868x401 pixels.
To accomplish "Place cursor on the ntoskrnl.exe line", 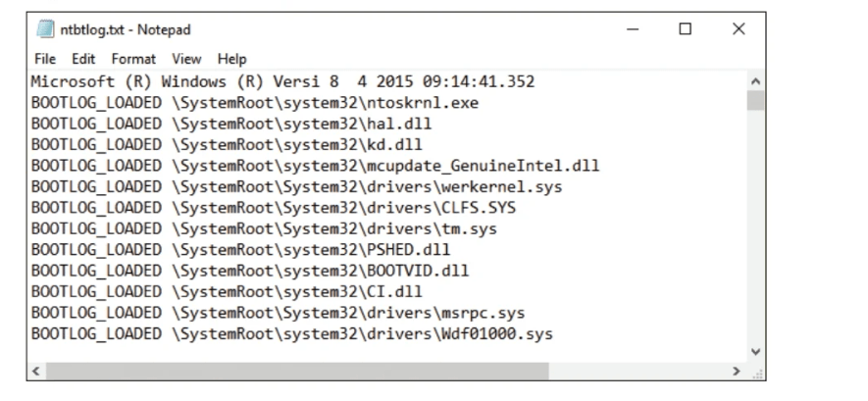I will coord(255,103).
